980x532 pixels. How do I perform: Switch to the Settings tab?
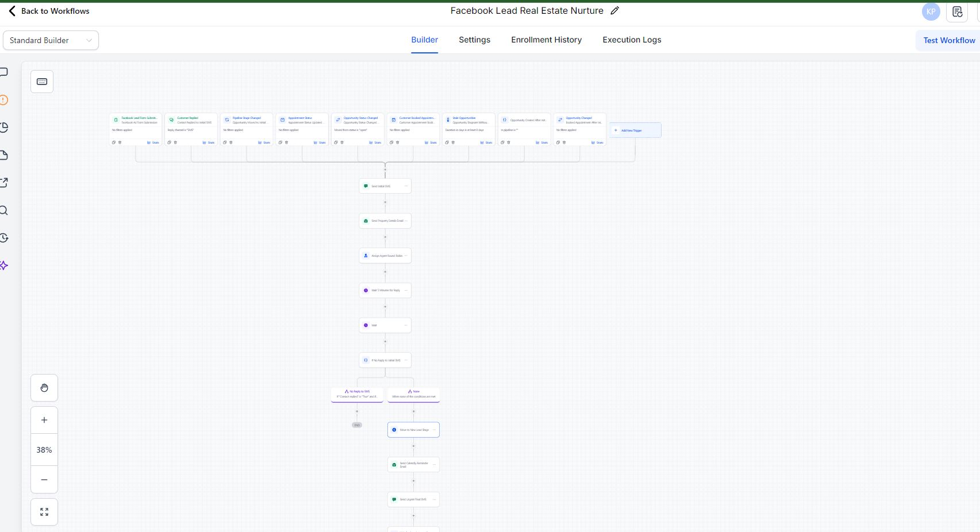coord(474,40)
